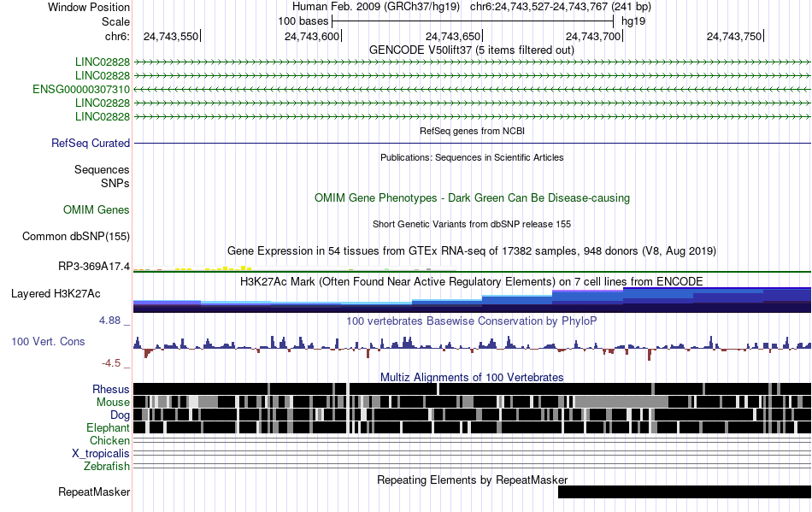Open Multiz Alignments of 100 Vertebrates title
This screenshot has height=512, width=812.
[x=472, y=378]
